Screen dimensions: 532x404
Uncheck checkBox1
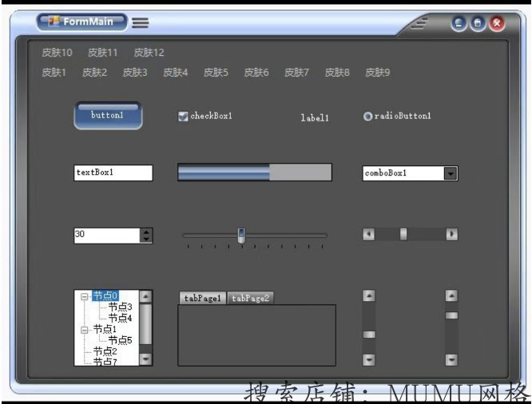[183, 117]
